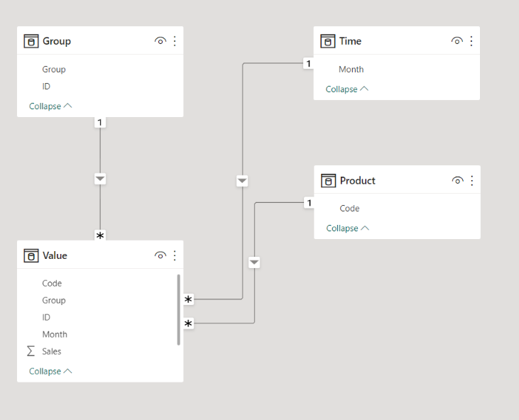The width and height of the screenshot is (519, 420).
Task: Collapse the Value table card
Action: (50, 371)
